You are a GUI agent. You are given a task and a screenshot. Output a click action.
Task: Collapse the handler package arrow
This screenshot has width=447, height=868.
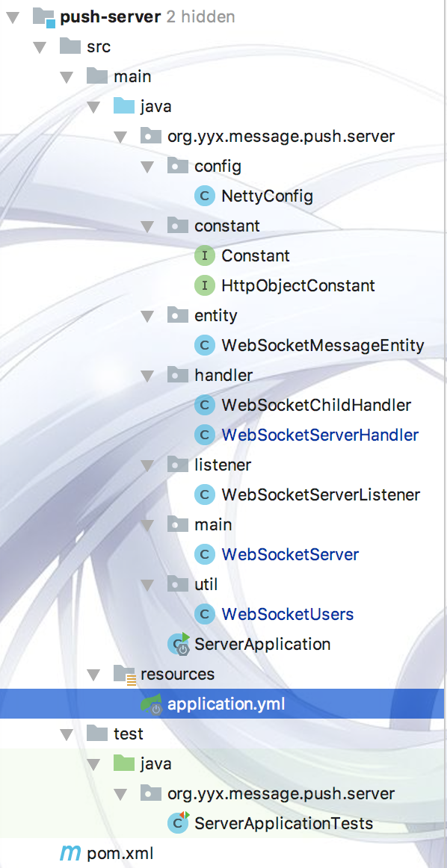click(x=147, y=376)
